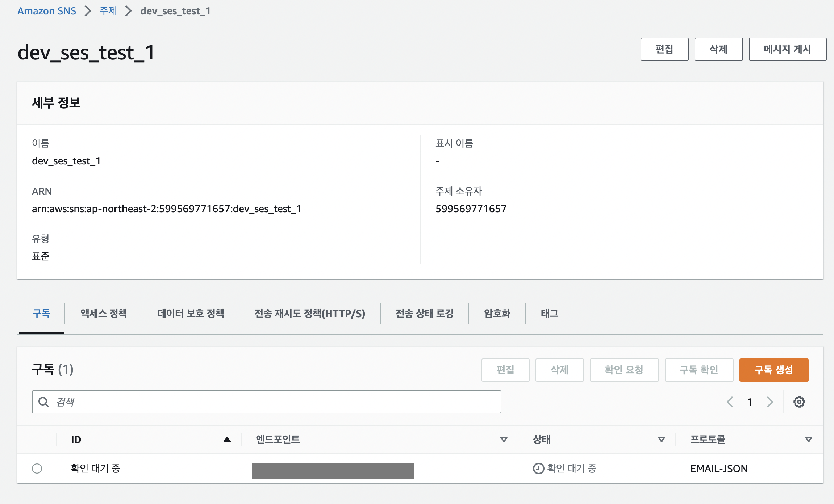Open the 전송 상태 로깅 tab
Viewport: 834px width, 504px height.
pyautogui.click(x=424, y=313)
